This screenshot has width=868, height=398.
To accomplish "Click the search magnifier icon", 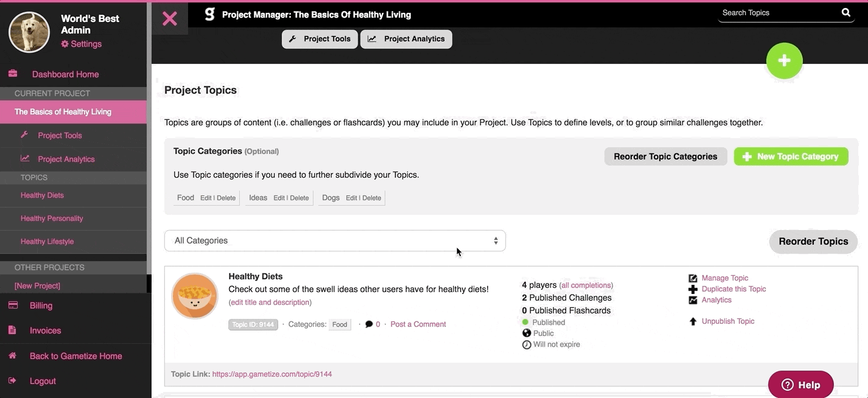I will (846, 13).
